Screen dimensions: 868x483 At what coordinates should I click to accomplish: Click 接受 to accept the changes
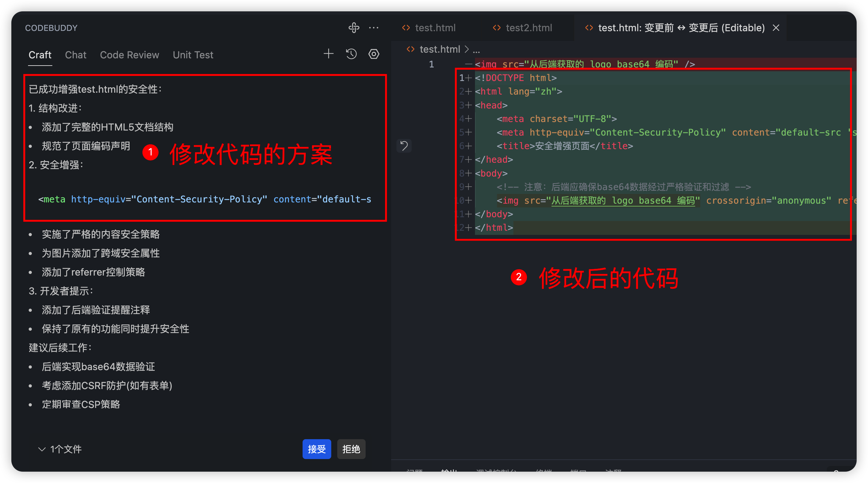click(x=316, y=449)
